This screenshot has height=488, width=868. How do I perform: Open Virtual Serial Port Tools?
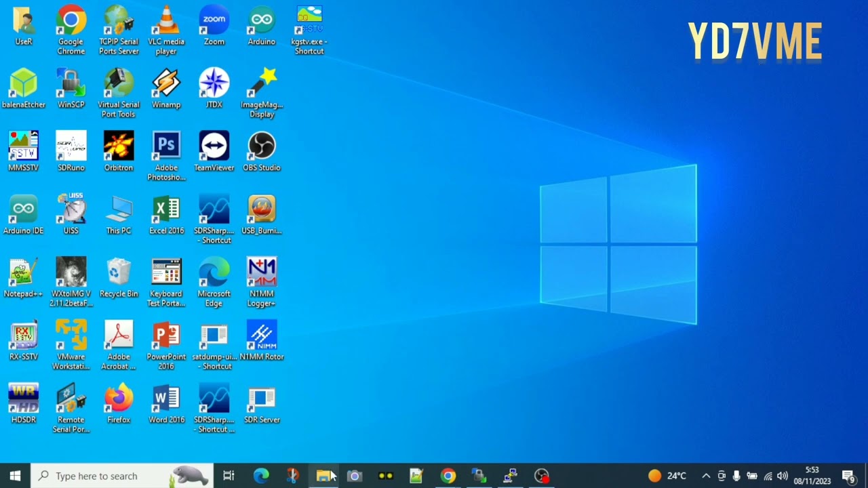(x=119, y=94)
